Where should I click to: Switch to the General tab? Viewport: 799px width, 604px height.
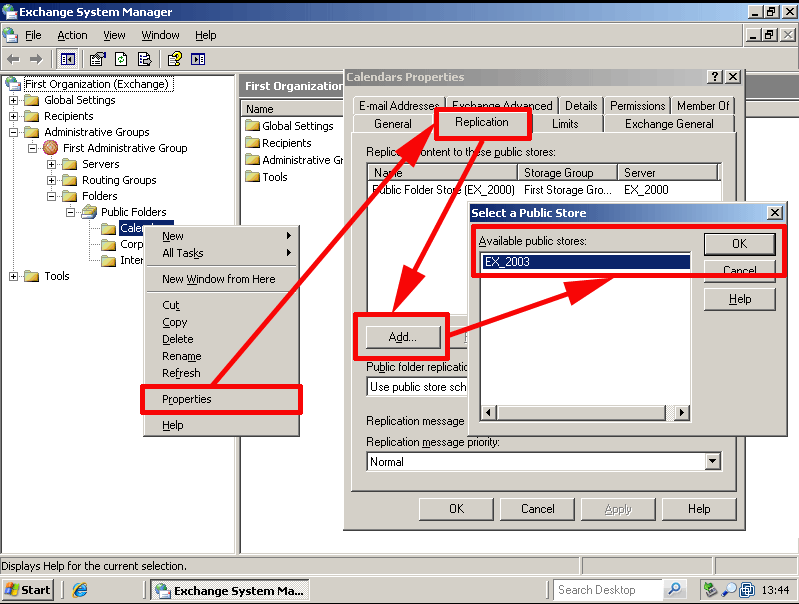click(x=392, y=124)
